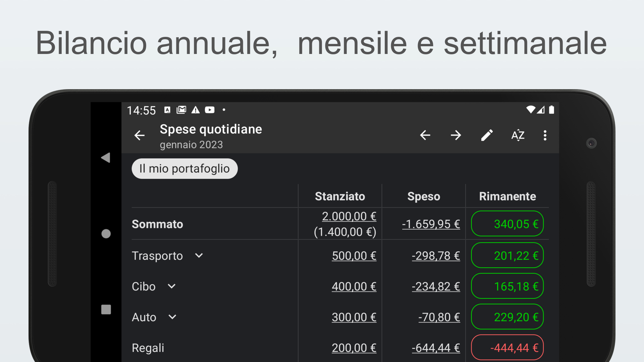
Task: Tap the back arrow beside Spese quotidiane
Action: (140, 135)
